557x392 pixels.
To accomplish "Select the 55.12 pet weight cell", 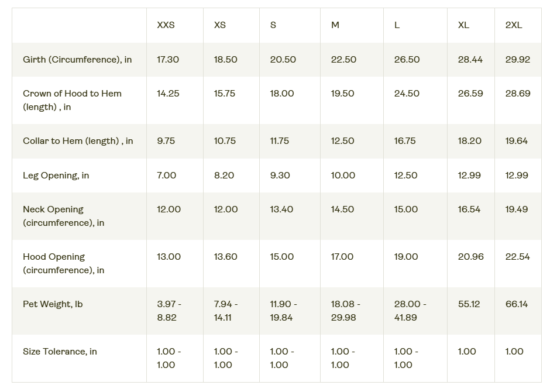I will tap(469, 304).
